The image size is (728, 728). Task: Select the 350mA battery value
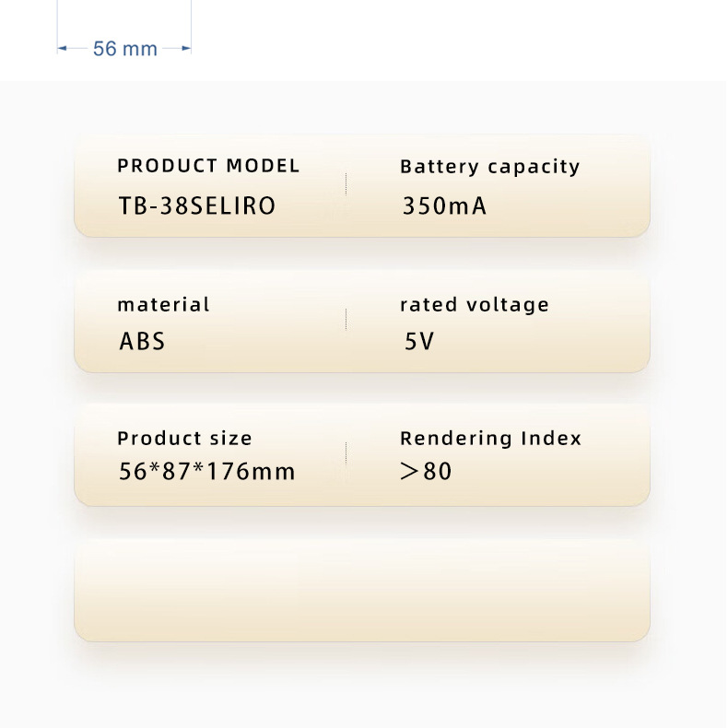444,205
